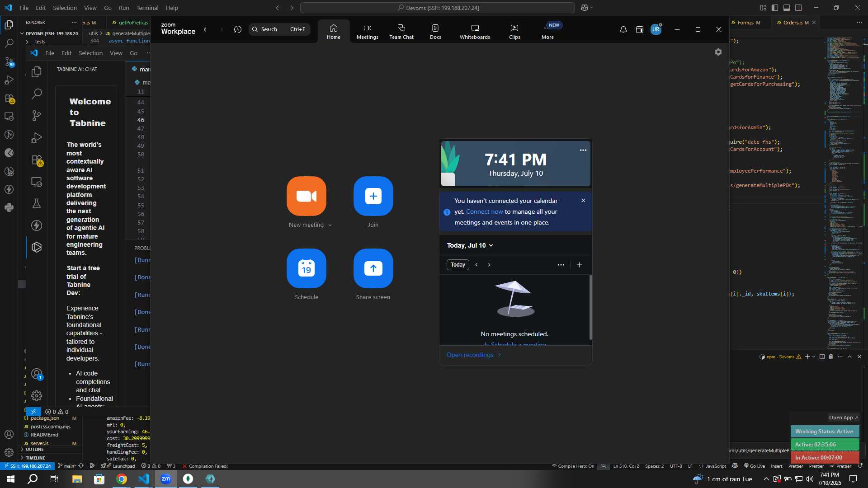Screen dimensions: 868x488
Task: Open Zoom settings gear icon
Action: pyautogui.click(x=718, y=52)
